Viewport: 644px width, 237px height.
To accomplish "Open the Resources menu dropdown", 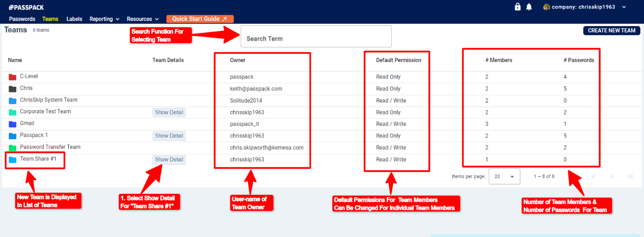I will (x=143, y=19).
